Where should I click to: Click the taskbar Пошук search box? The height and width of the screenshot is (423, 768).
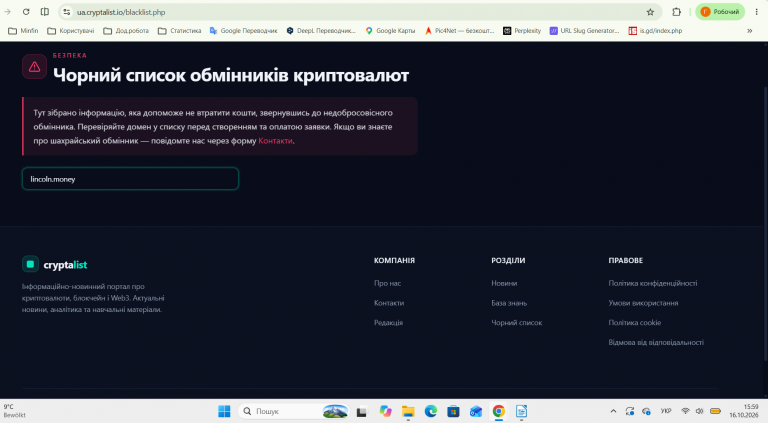(294, 411)
